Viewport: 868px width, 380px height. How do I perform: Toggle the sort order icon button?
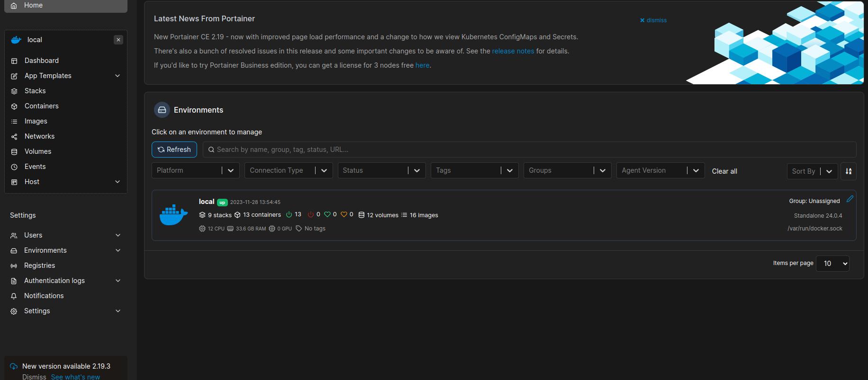point(848,171)
